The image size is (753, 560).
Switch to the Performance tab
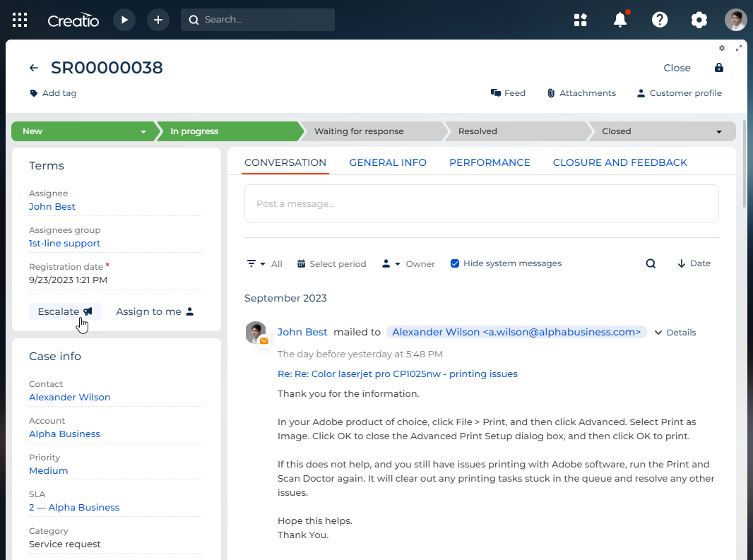[490, 162]
